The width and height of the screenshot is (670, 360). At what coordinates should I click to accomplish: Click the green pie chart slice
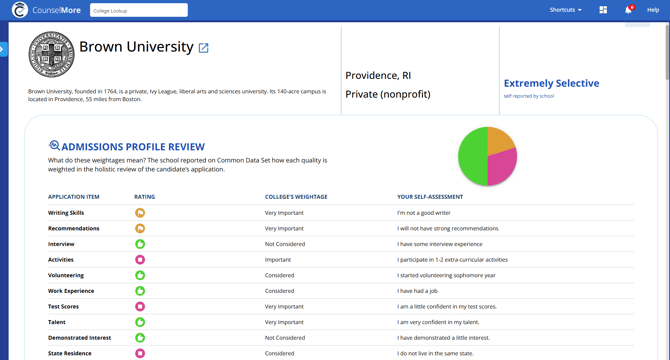pyautogui.click(x=472, y=156)
